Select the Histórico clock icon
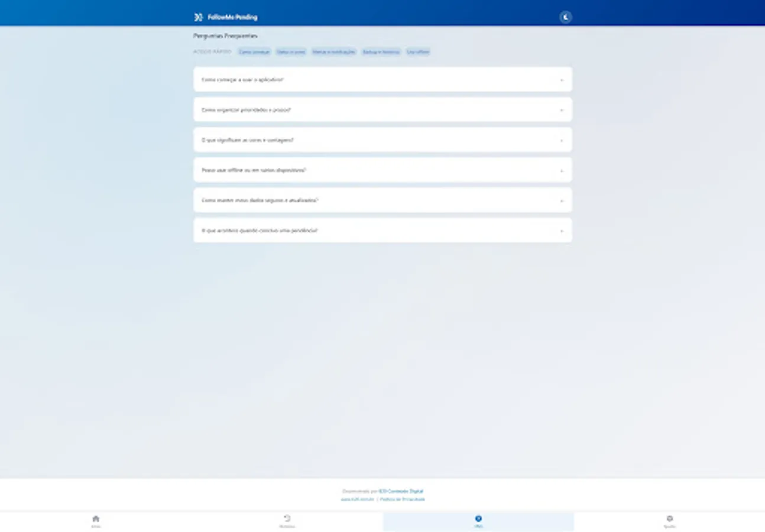Image resolution: width=765 pixels, height=532 pixels. point(287,520)
